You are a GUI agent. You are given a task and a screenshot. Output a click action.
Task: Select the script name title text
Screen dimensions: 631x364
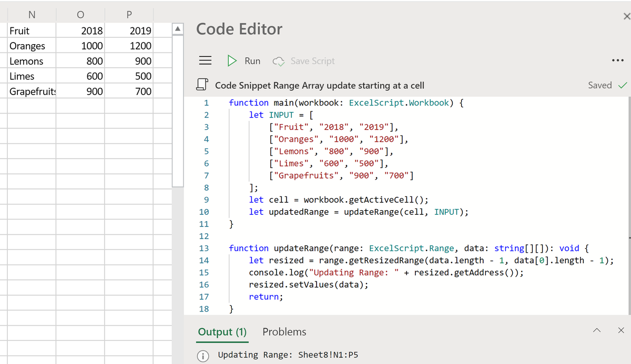pyautogui.click(x=320, y=85)
